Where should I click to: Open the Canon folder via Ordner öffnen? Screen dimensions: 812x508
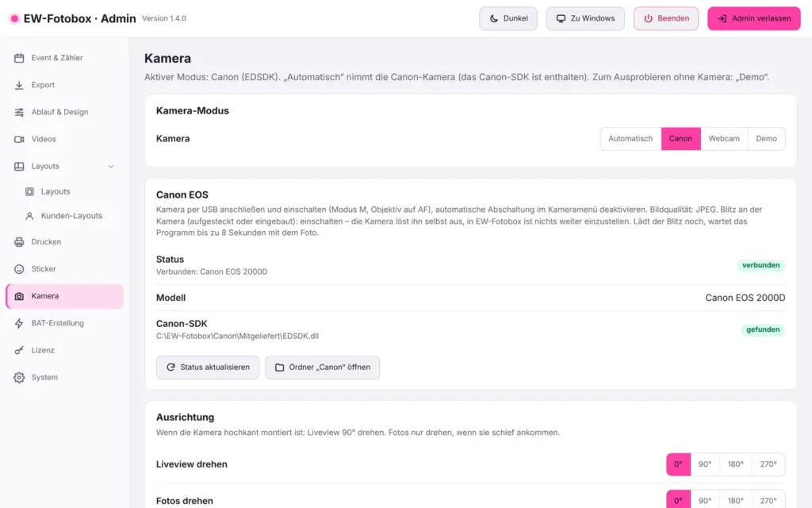pyautogui.click(x=322, y=367)
